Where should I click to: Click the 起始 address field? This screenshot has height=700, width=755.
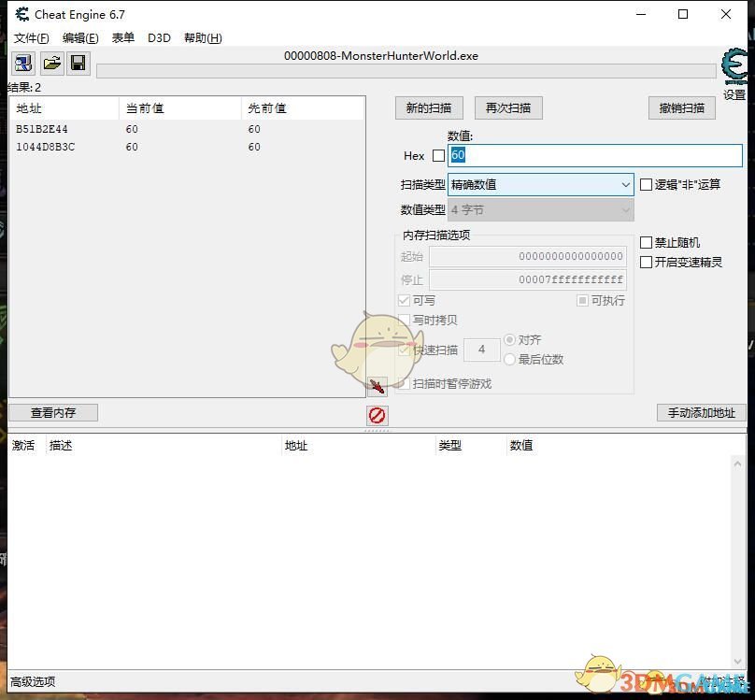(x=528, y=256)
